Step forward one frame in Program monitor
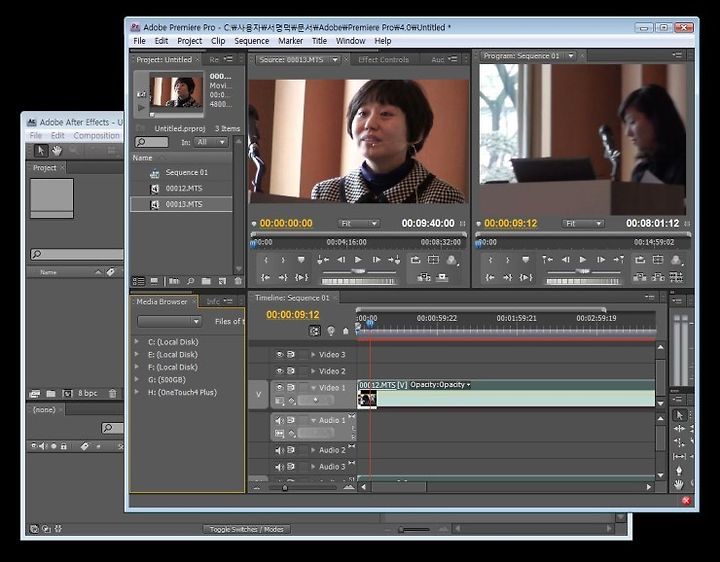 click(x=601, y=260)
